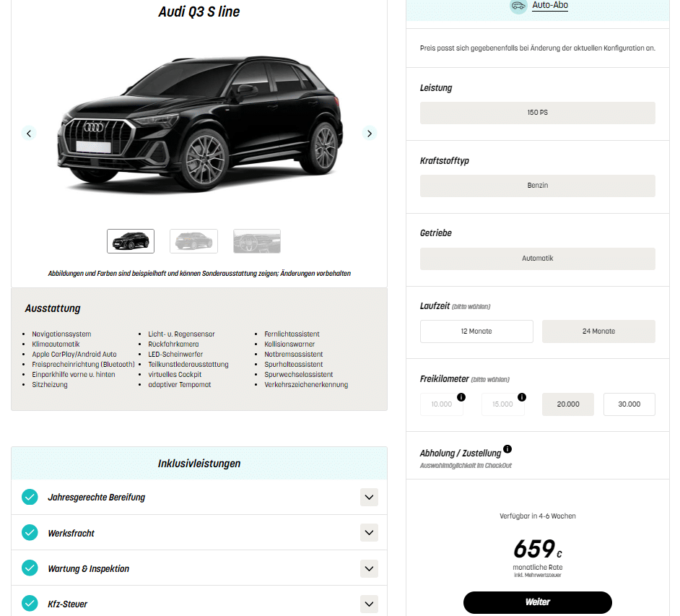Expand the Jahresgerechte Bereifung section
680x616 pixels.
[369, 497]
